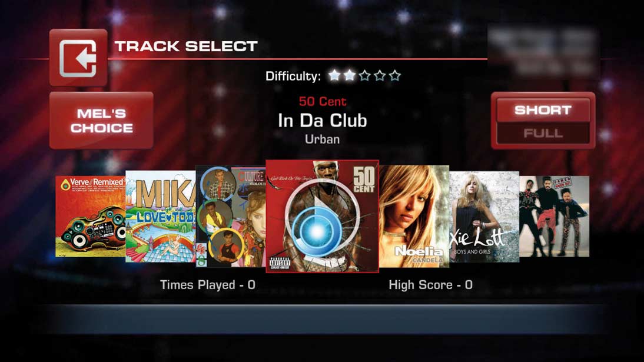Select the Verve Remixed album cover
The height and width of the screenshot is (362, 644).
[x=90, y=217]
